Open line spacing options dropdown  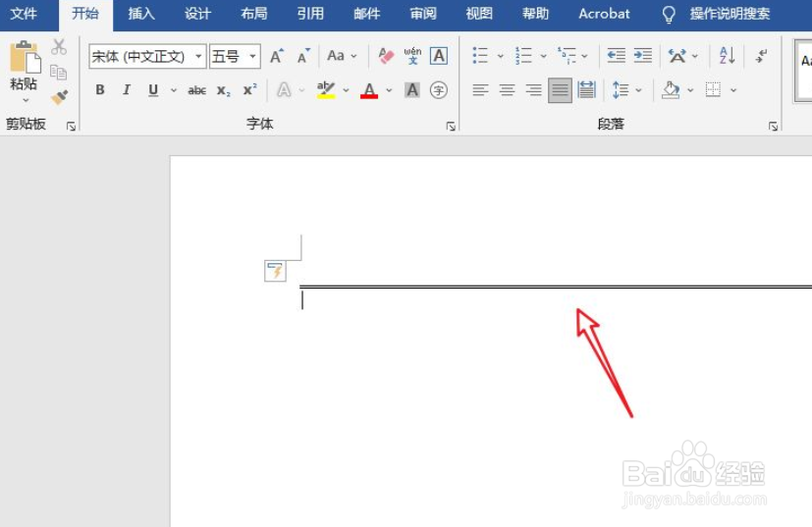tap(626, 90)
